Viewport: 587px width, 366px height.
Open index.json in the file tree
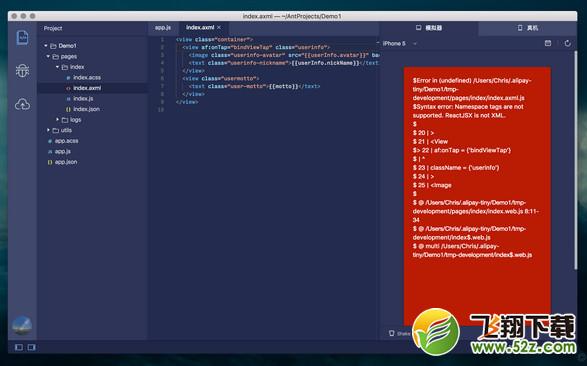86,109
